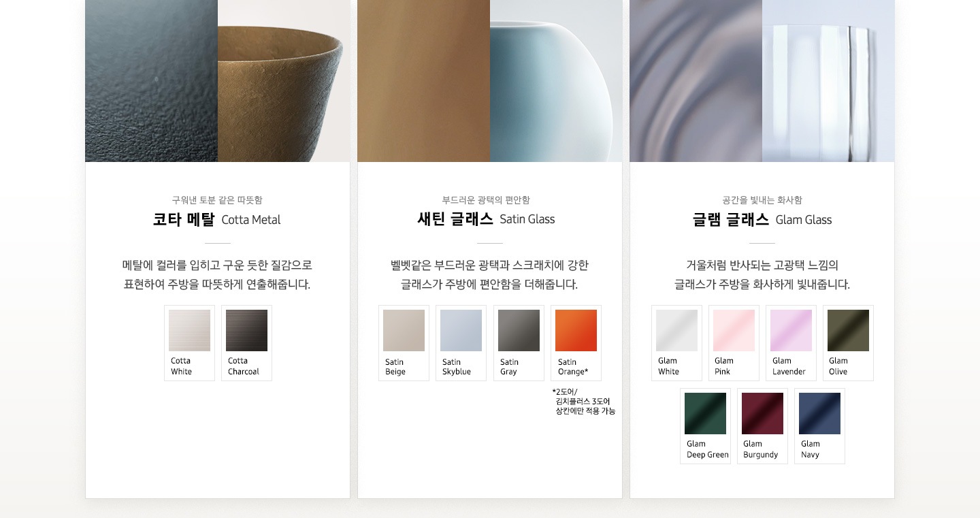Select the Glam Olive swatch
980x518 pixels.
(848, 343)
